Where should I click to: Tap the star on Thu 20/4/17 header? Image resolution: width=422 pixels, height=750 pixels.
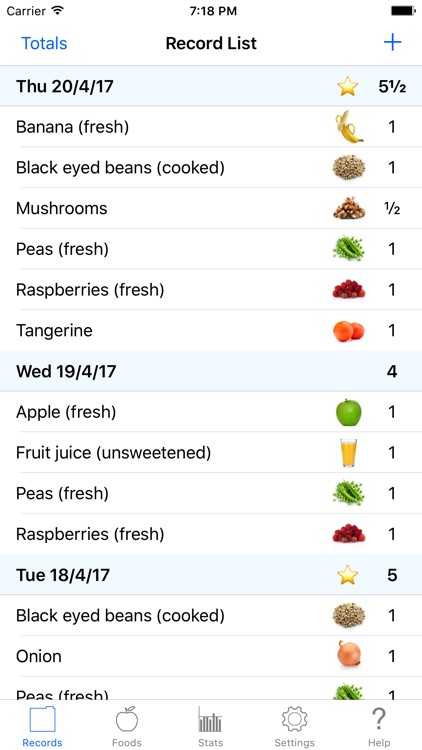click(x=348, y=87)
